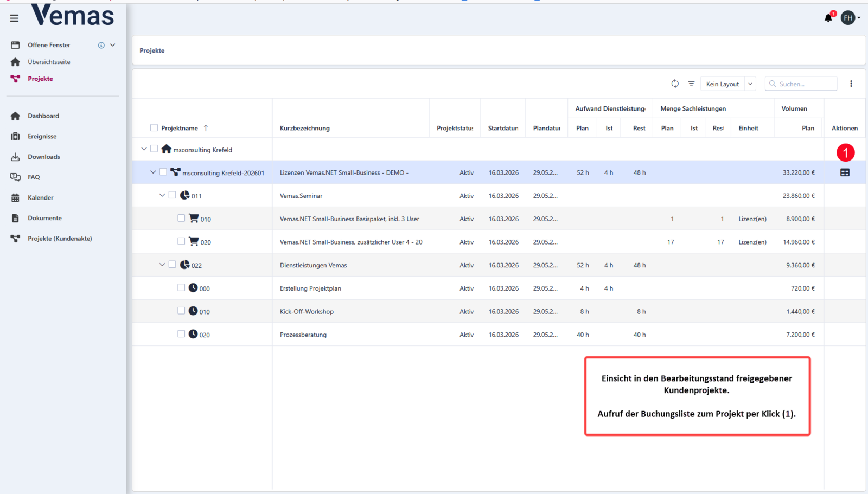868x494 pixels.
Task: Open the filter options icon
Action: coord(691,84)
